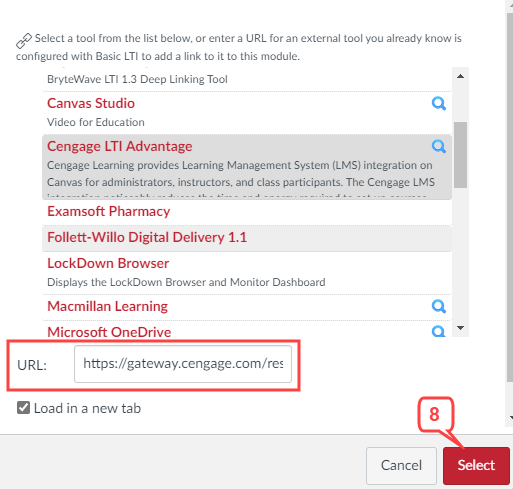Click the Select button
The width and height of the screenshot is (513, 489).
click(476, 465)
